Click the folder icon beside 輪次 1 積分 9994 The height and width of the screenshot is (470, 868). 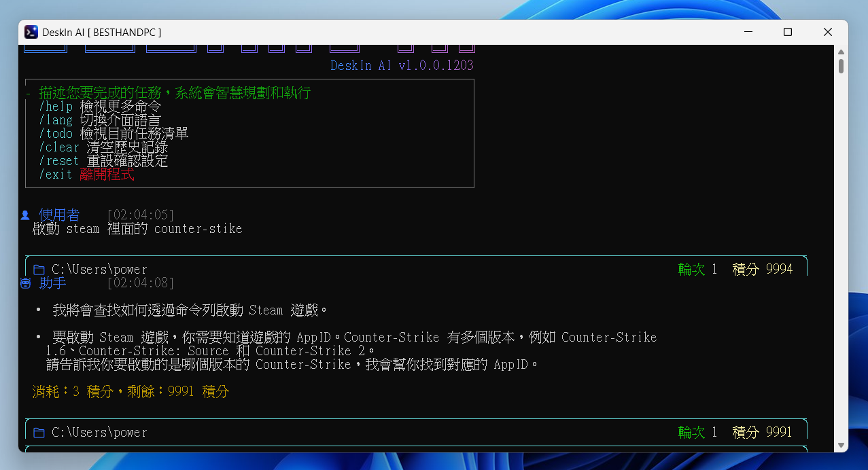(39, 270)
